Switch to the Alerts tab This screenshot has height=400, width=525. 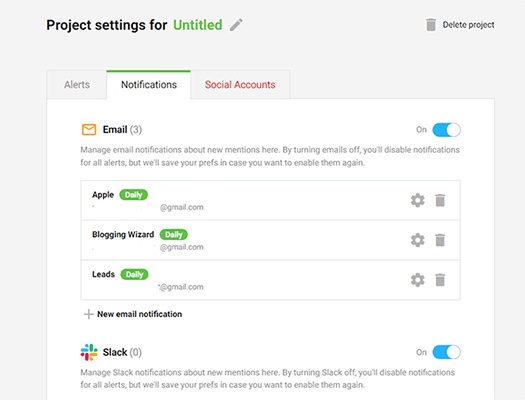click(77, 85)
